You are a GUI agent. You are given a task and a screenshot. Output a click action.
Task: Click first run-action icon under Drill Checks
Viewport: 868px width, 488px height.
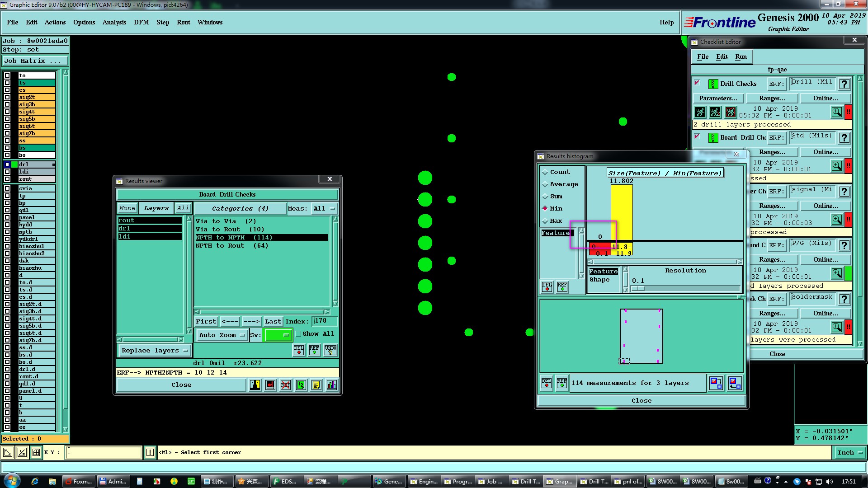pos(700,112)
